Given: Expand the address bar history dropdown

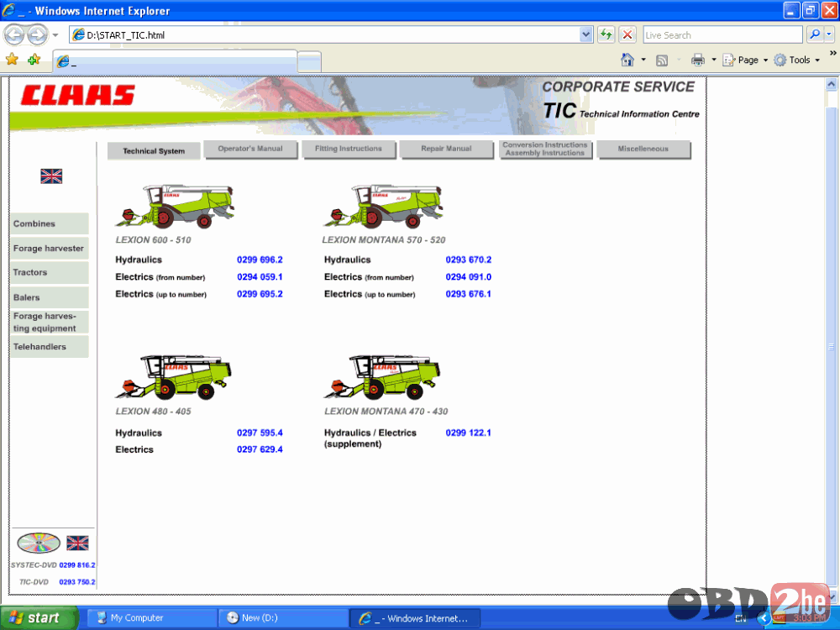Looking at the screenshot, I should [x=586, y=34].
